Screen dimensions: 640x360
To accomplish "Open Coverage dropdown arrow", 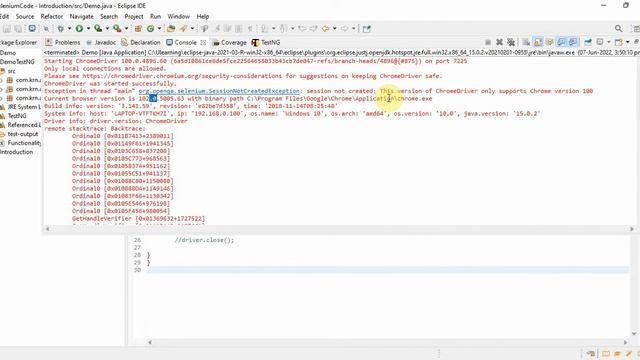I will pos(107,29).
